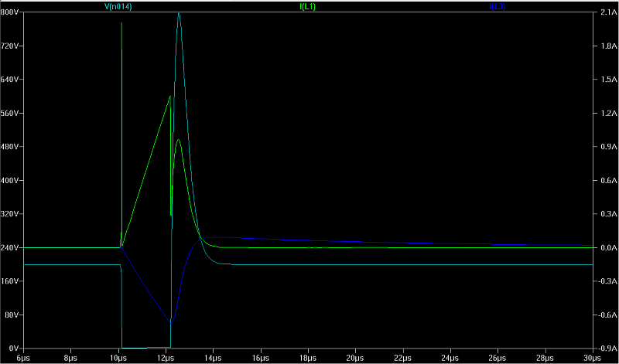The width and height of the screenshot is (619, 364).
Task: Click the blue I(L3) trace minimum
Action: (x=170, y=321)
